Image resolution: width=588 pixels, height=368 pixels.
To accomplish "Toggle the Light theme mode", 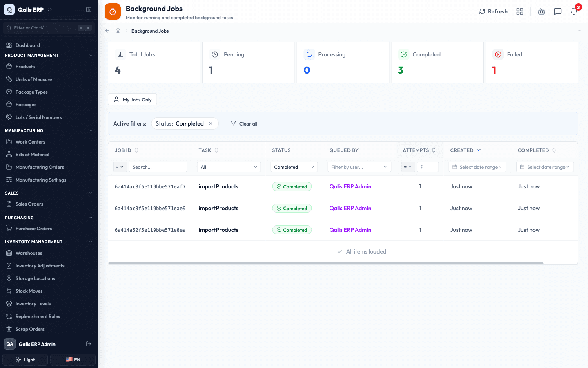I will [x=25, y=360].
